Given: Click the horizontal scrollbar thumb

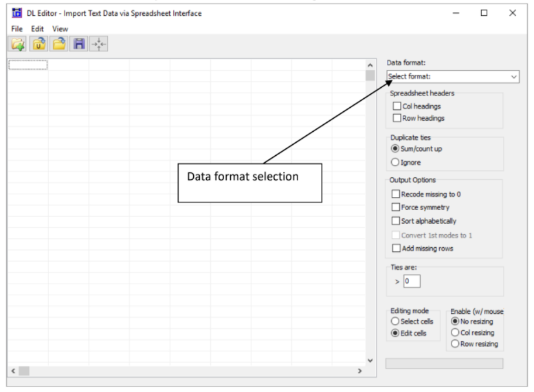Looking at the screenshot, I should click(x=24, y=371).
